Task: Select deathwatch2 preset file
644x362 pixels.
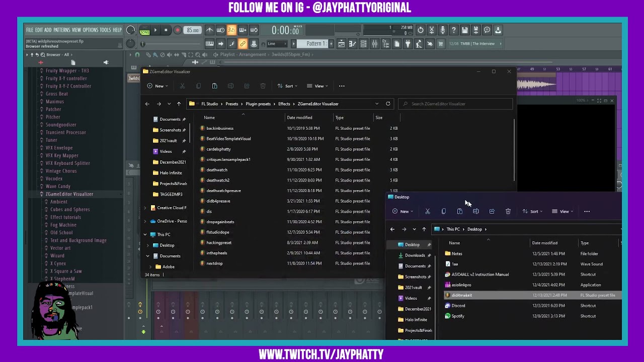Action: pyautogui.click(x=218, y=180)
